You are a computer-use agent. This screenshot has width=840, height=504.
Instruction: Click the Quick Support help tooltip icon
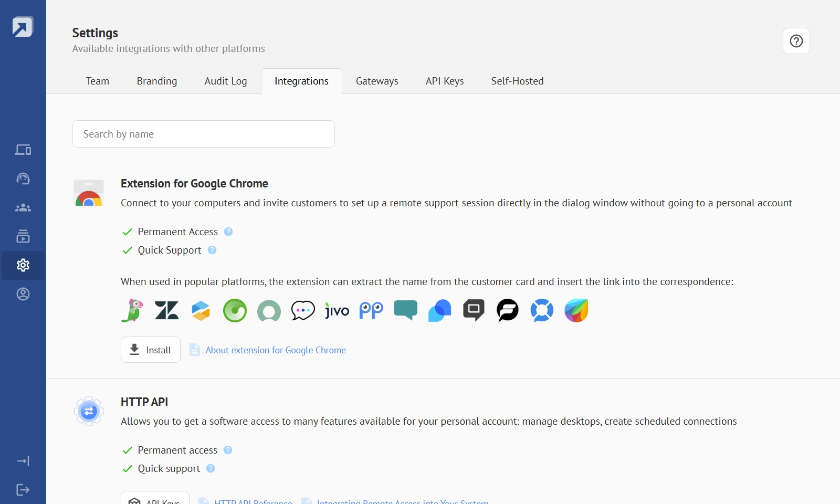(212, 250)
